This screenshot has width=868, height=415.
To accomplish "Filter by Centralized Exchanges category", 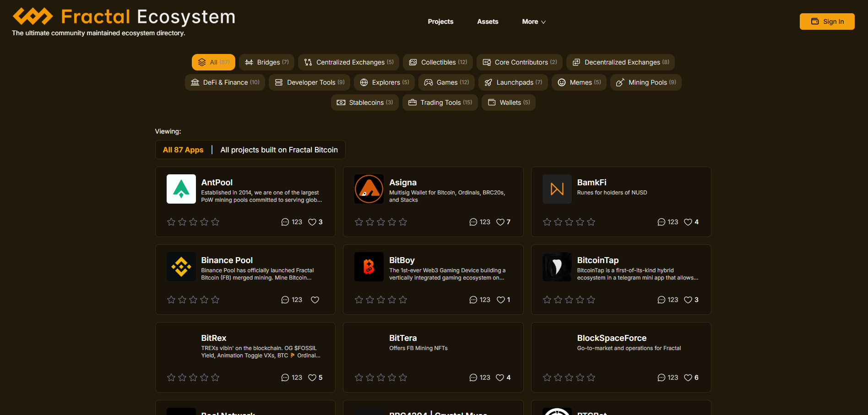I will (348, 62).
